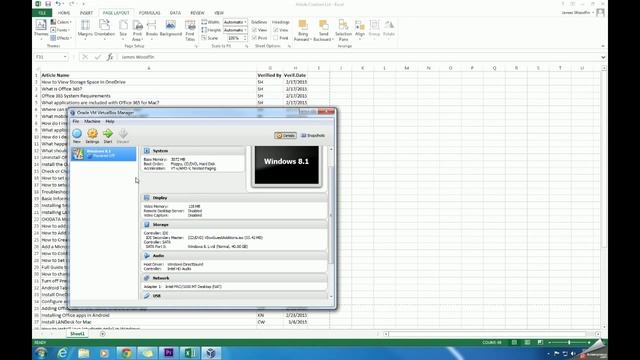Click the Print Titles button
640x360 pixels.
point(190,30)
